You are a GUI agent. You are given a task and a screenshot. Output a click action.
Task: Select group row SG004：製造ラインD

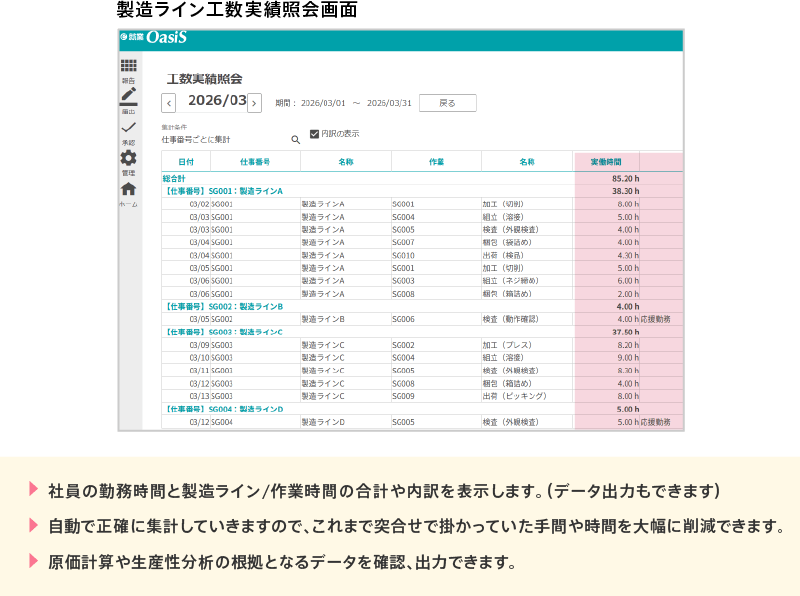pyautogui.click(x=222, y=409)
